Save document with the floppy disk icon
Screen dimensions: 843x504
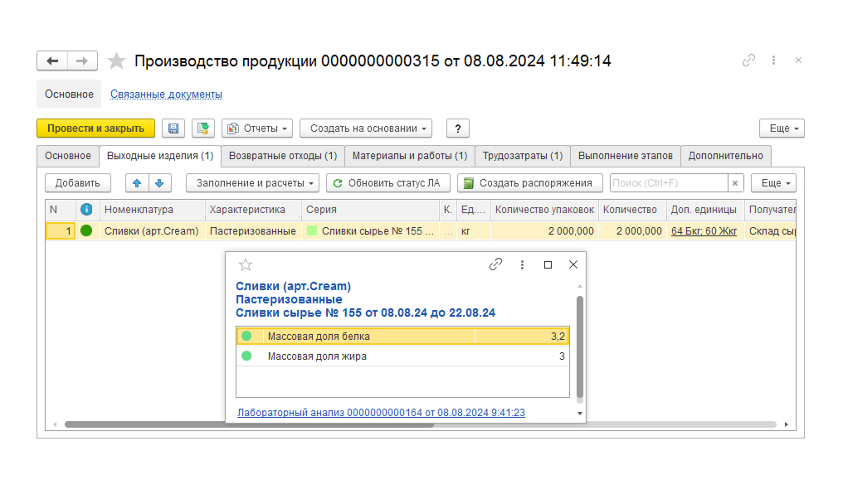pyautogui.click(x=173, y=128)
